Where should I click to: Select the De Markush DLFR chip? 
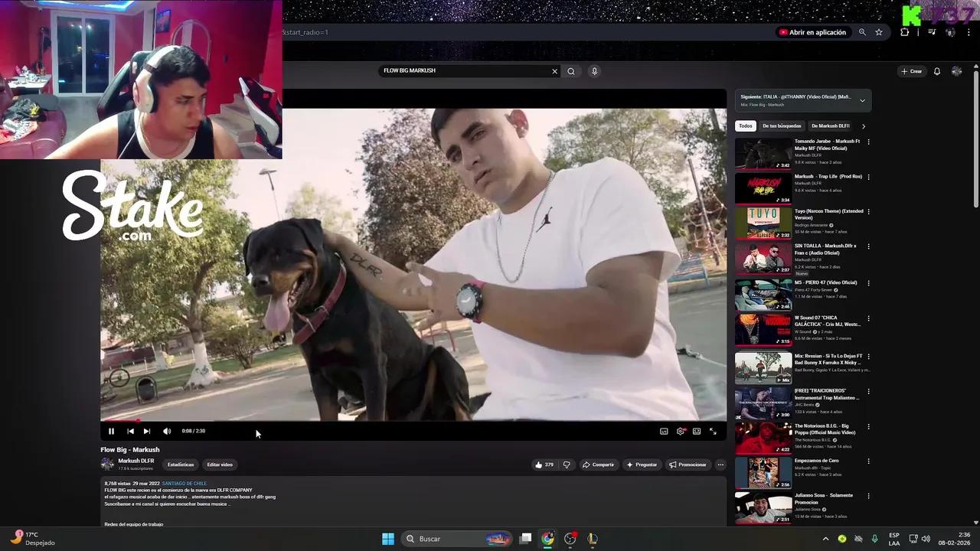pyautogui.click(x=831, y=126)
